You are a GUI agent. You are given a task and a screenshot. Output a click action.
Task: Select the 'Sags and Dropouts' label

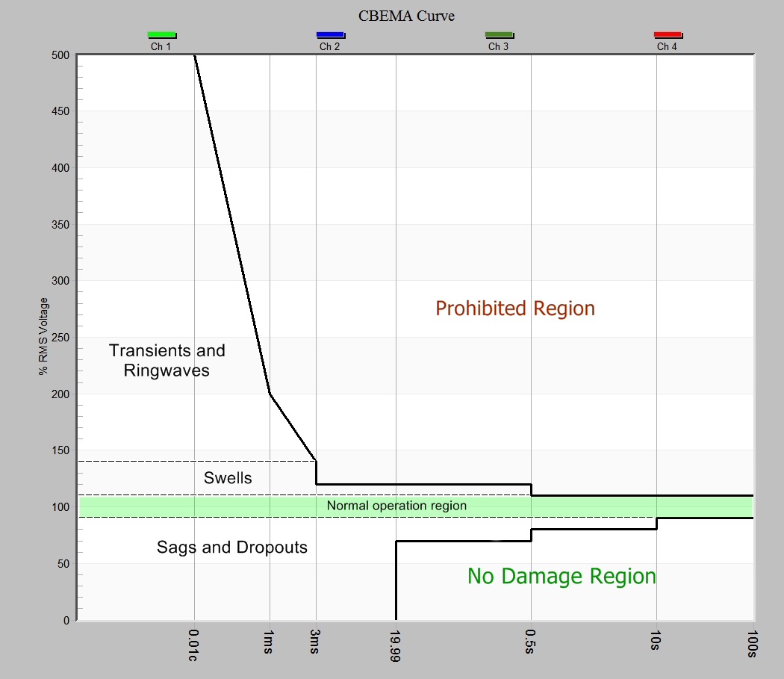(232, 548)
